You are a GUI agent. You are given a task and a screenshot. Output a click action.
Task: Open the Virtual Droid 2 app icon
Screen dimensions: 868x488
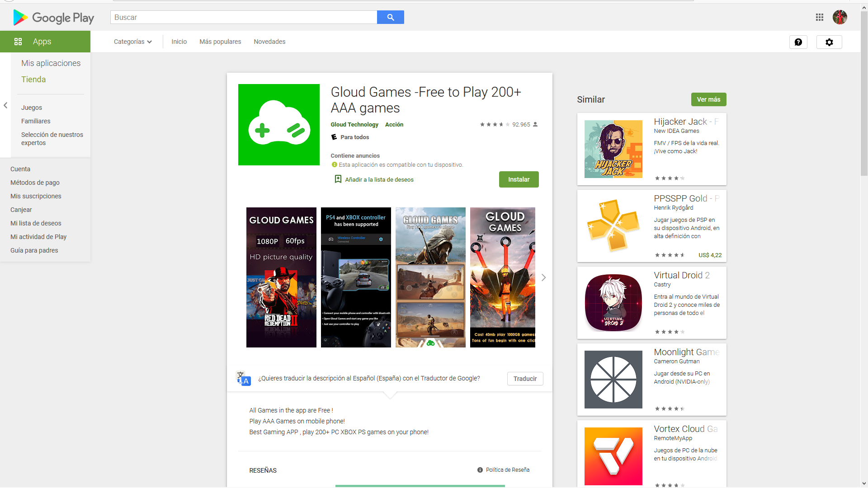point(613,303)
